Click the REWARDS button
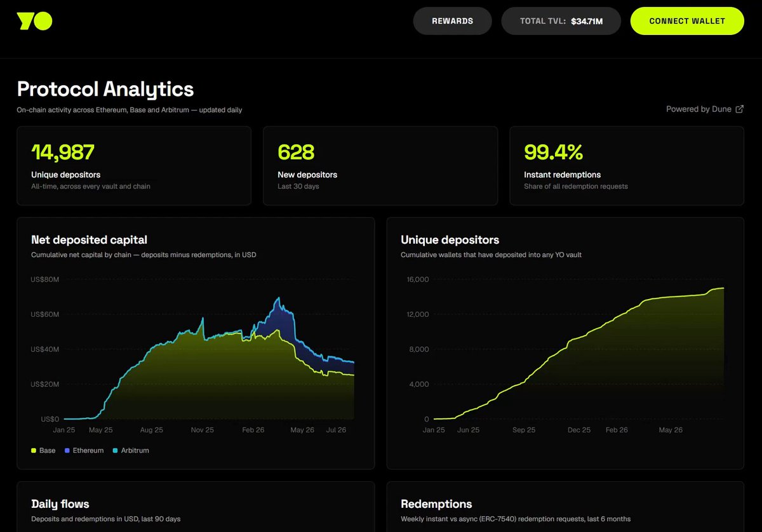762x532 pixels. coord(453,21)
